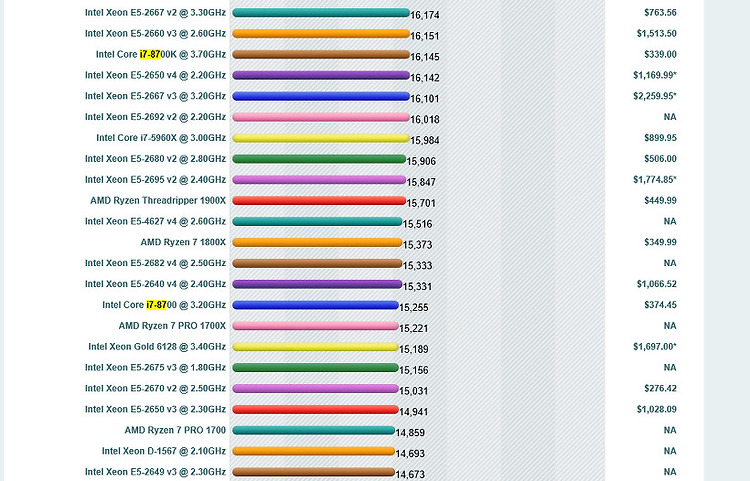Screen dimensions: 750x481
Task: Click the $506.00 price link
Action: [x=660, y=159]
